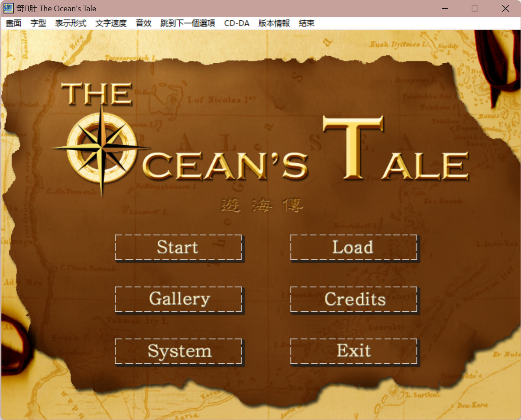The height and width of the screenshot is (420, 521).
Task: Choose 結束 in the menu bar
Action: [x=307, y=23]
